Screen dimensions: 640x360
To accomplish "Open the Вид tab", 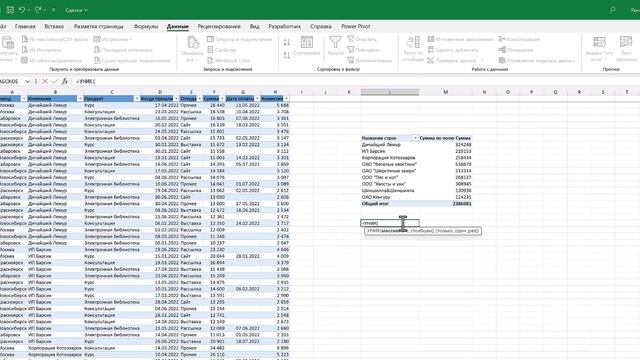I will [254, 26].
